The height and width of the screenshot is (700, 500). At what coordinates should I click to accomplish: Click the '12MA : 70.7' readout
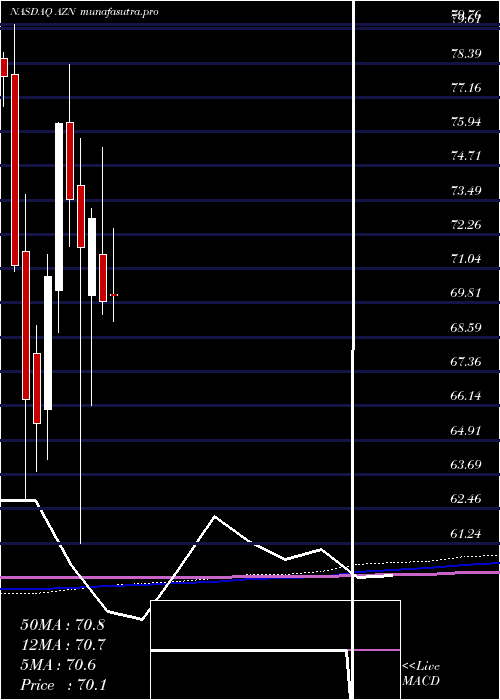pos(62,645)
